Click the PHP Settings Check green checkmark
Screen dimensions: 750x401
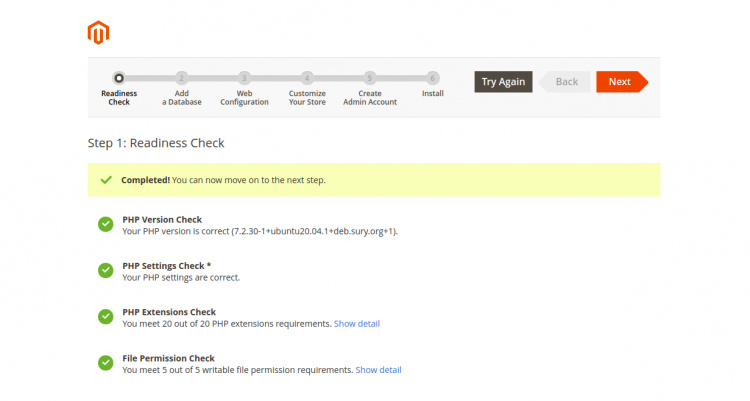click(105, 270)
